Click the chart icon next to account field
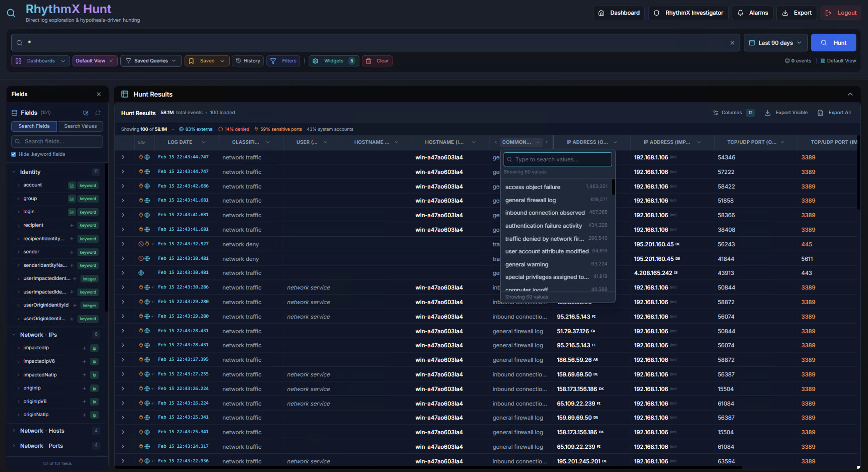 72,185
